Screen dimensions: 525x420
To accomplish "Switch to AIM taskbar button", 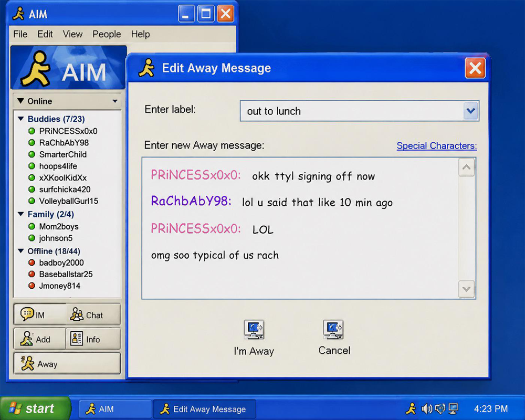I will pyautogui.click(x=115, y=409).
